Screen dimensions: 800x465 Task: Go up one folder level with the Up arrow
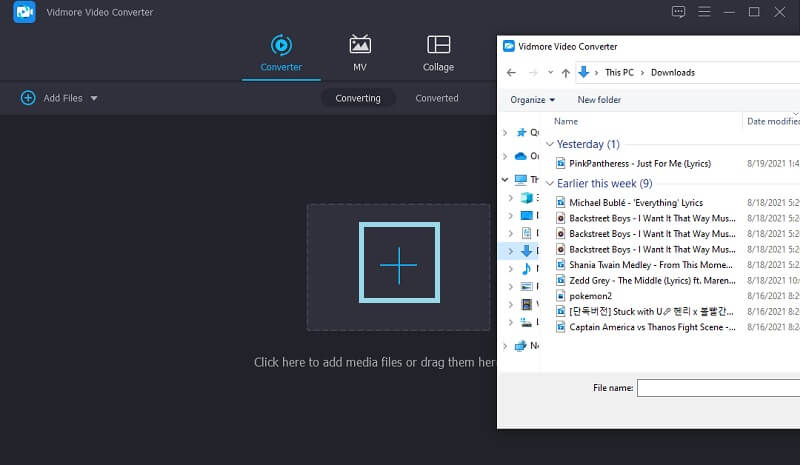click(566, 73)
